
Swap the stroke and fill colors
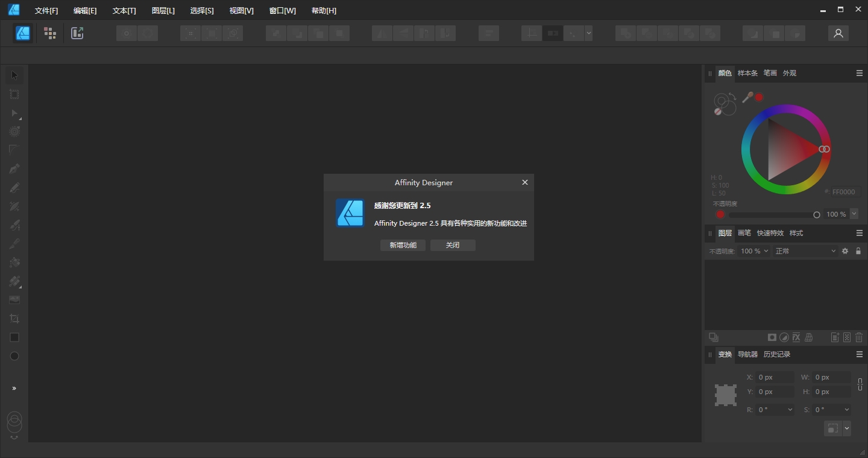tap(732, 97)
